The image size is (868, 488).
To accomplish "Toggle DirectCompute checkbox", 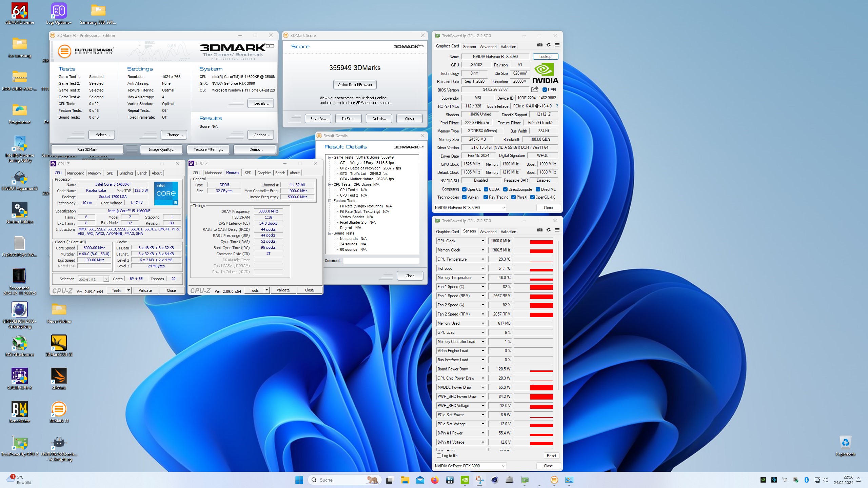I will click(x=505, y=189).
